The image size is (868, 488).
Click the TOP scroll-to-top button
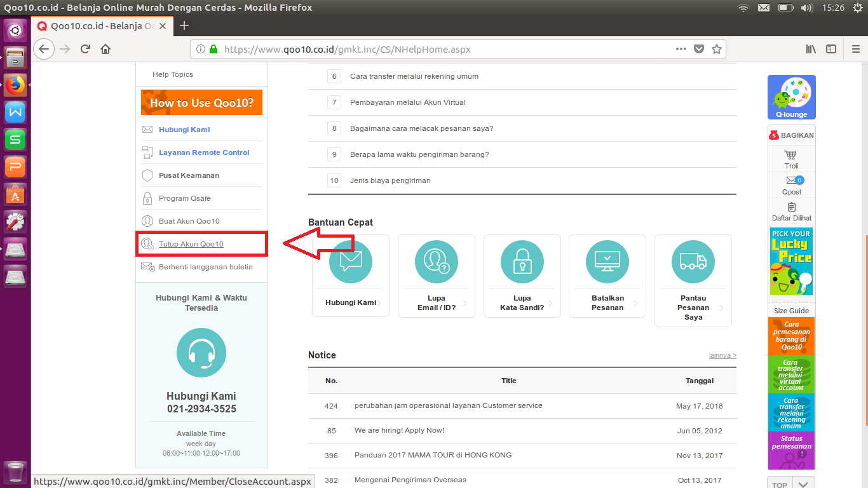(x=779, y=484)
